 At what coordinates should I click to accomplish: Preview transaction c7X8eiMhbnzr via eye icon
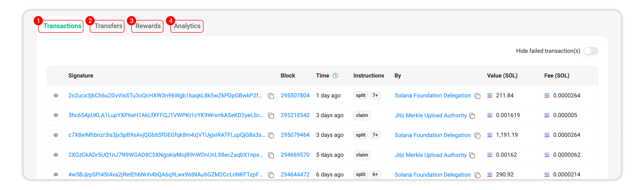(x=56, y=135)
